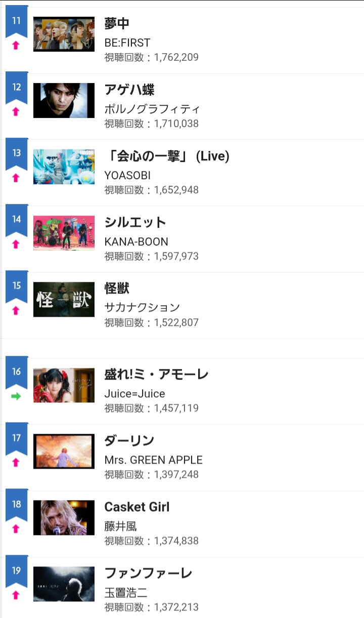Open the シルエット video thumbnail
The width and height of the screenshot is (364, 618).
point(64,233)
